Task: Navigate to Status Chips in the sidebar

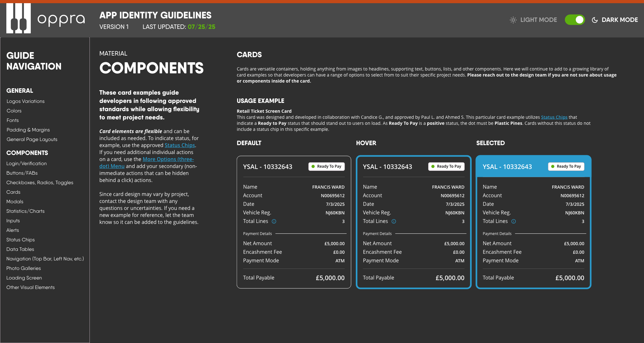Action: [x=20, y=239]
